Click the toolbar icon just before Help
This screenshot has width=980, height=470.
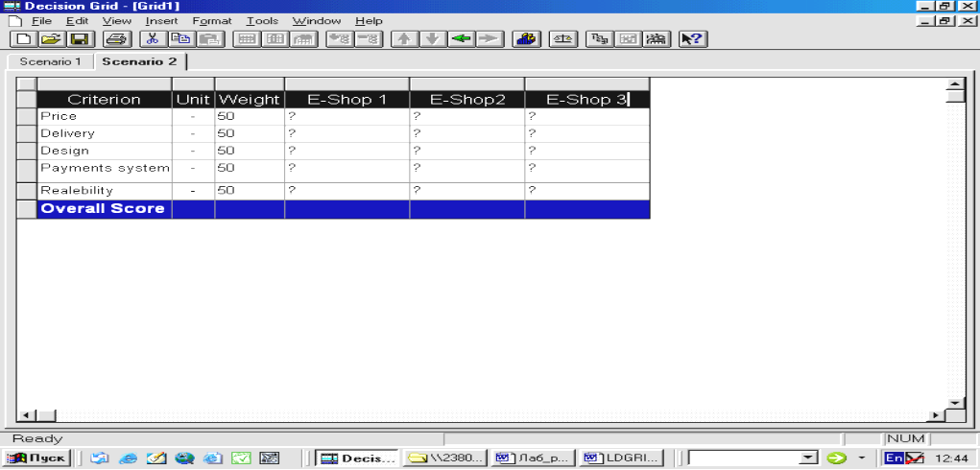click(657, 39)
